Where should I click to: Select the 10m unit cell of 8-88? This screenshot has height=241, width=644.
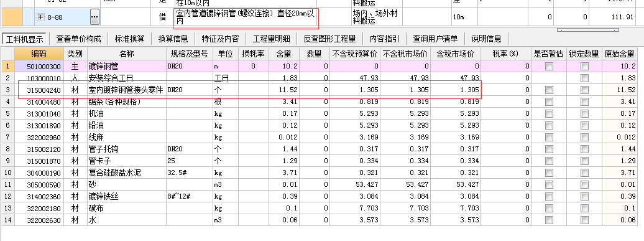coord(464,17)
